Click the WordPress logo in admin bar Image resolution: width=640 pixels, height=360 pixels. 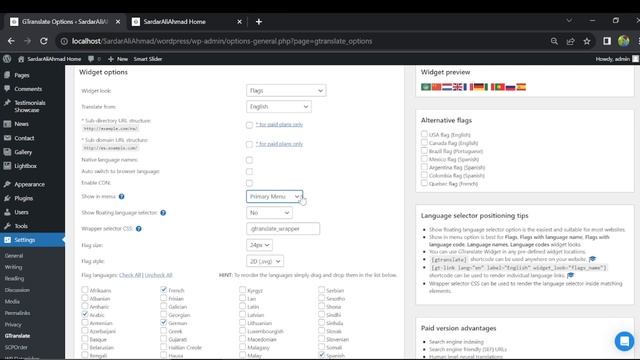click(x=7, y=59)
